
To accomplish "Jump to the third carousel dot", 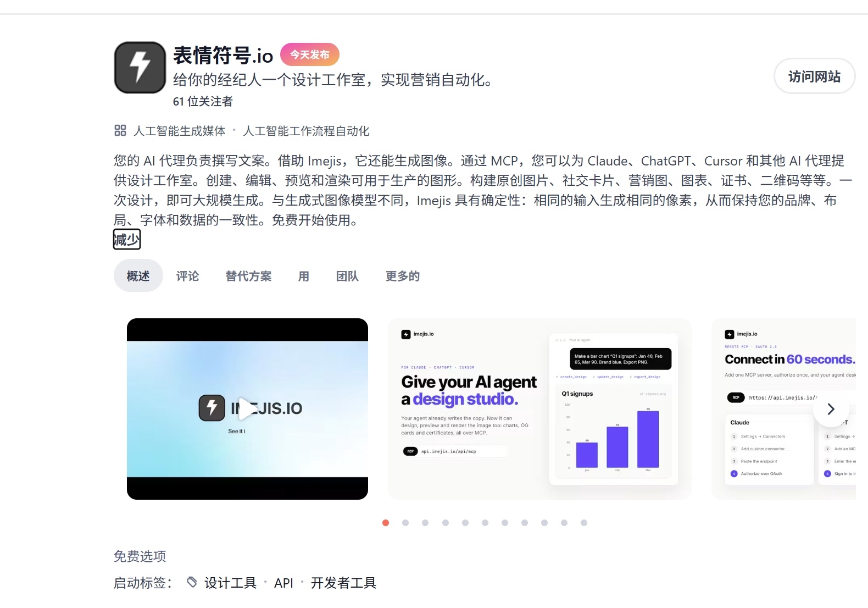I will coord(425,523).
